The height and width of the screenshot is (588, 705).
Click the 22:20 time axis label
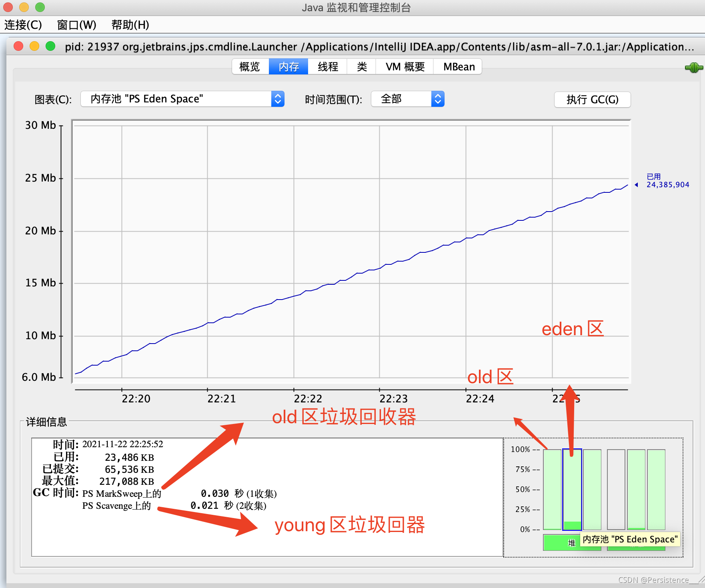tap(136, 399)
